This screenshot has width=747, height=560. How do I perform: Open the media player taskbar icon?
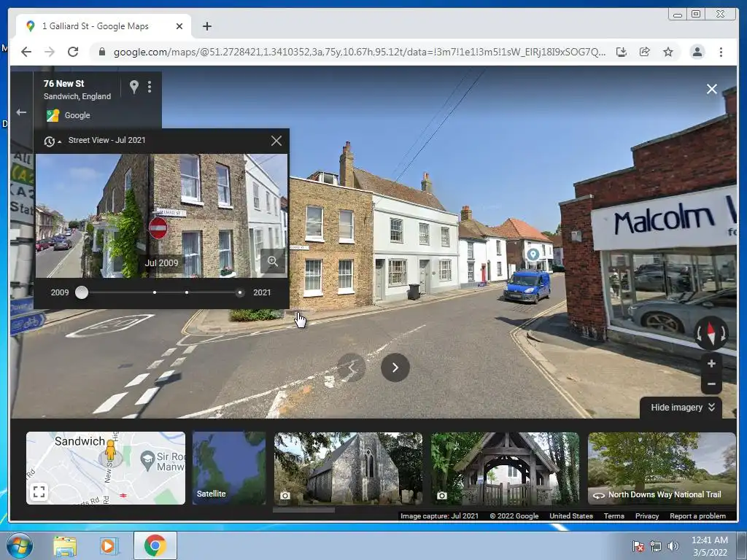click(x=109, y=546)
